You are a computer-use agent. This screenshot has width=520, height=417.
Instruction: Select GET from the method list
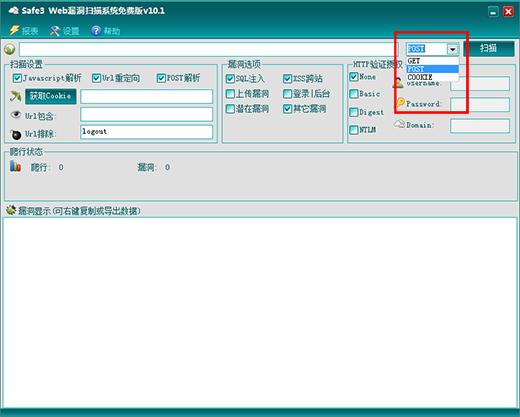433,61
